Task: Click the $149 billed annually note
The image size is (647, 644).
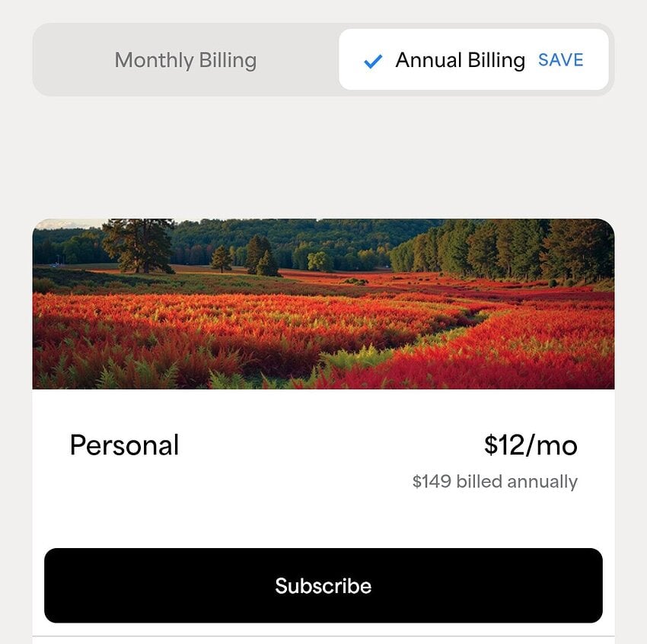Action: coord(495,482)
